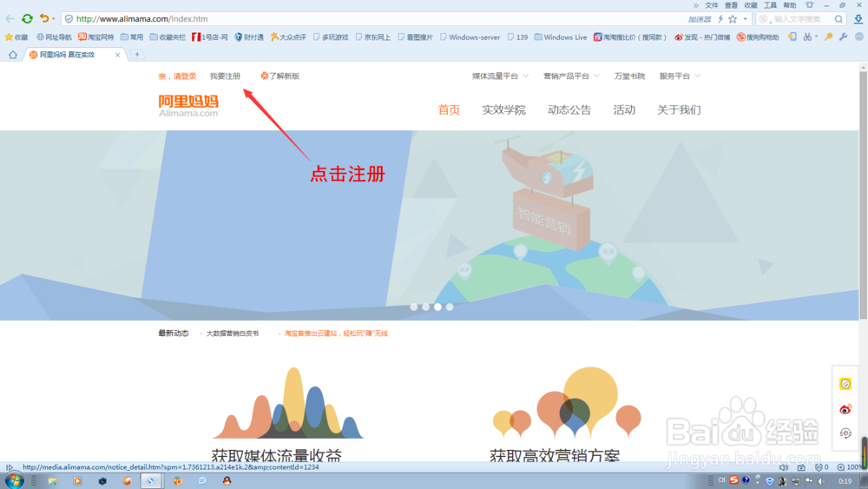Click the 了解新版 link
The image size is (868, 489).
[280, 76]
